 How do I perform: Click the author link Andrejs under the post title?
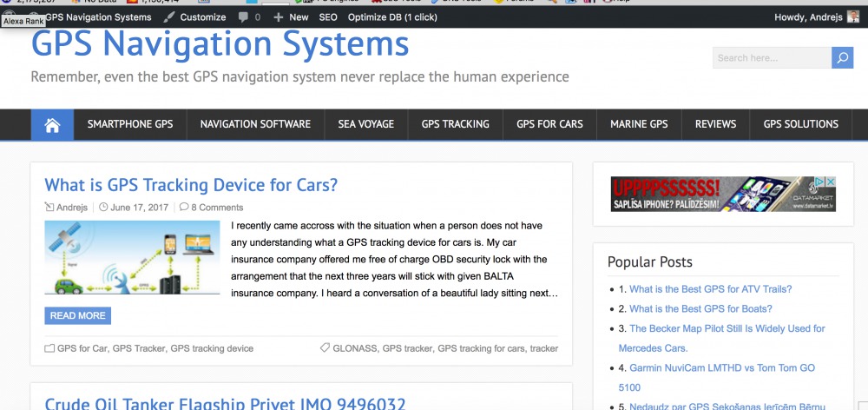click(72, 208)
